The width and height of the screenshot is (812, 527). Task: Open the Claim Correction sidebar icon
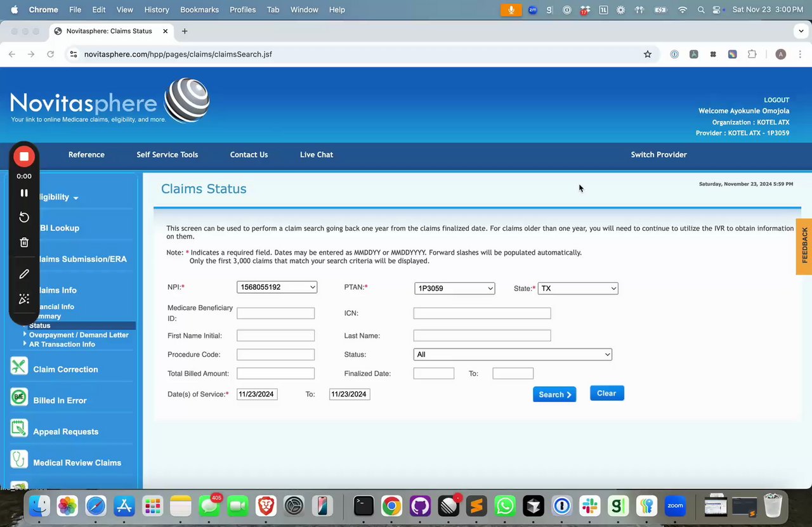tap(19, 366)
